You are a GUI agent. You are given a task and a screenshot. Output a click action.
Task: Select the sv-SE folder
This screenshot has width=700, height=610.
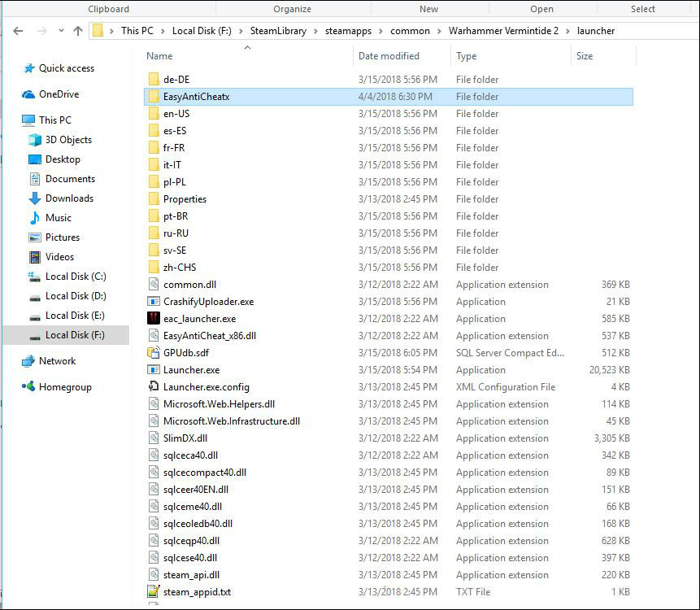[x=389, y=251]
